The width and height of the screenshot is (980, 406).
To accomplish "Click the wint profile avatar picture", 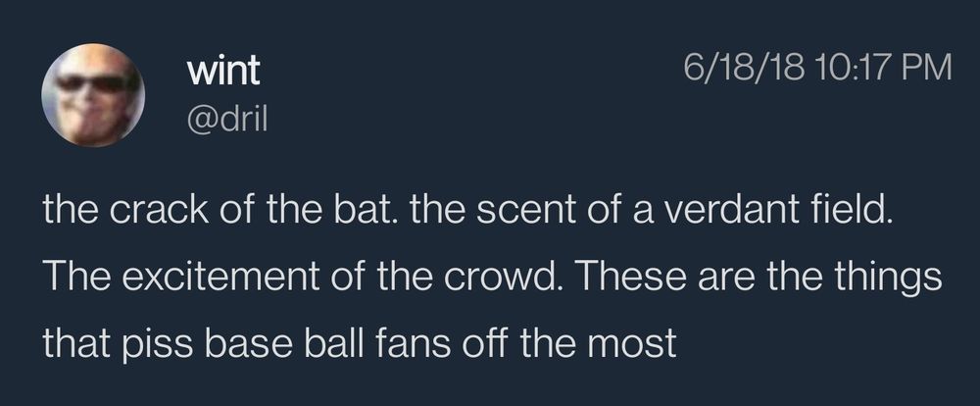I will [92, 95].
